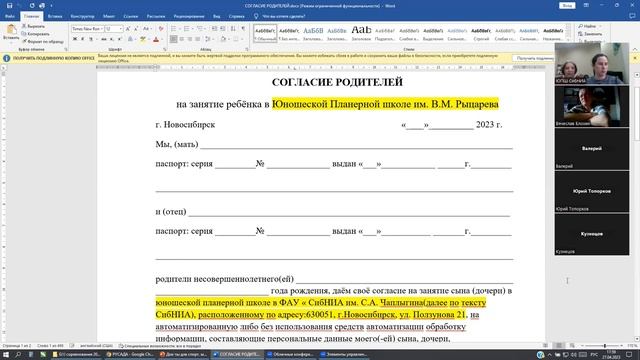Switch to Вставка ribbon tab
This screenshot has width=640, height=360.
[55, 16]
